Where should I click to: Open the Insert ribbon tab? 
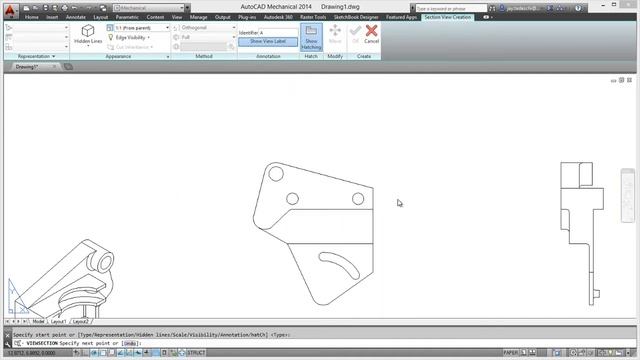(52, 17)
